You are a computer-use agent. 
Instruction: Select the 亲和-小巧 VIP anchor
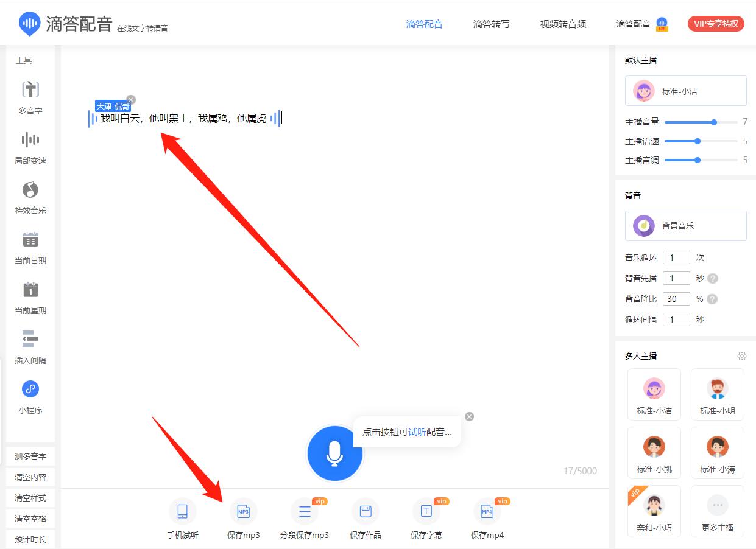point(654,511)
